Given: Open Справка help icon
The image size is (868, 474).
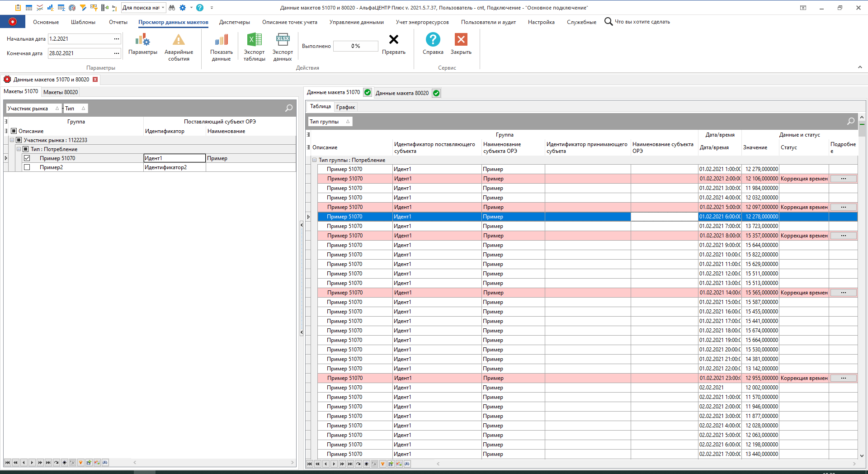Looking at the screenshot, I should coord(433,40).
